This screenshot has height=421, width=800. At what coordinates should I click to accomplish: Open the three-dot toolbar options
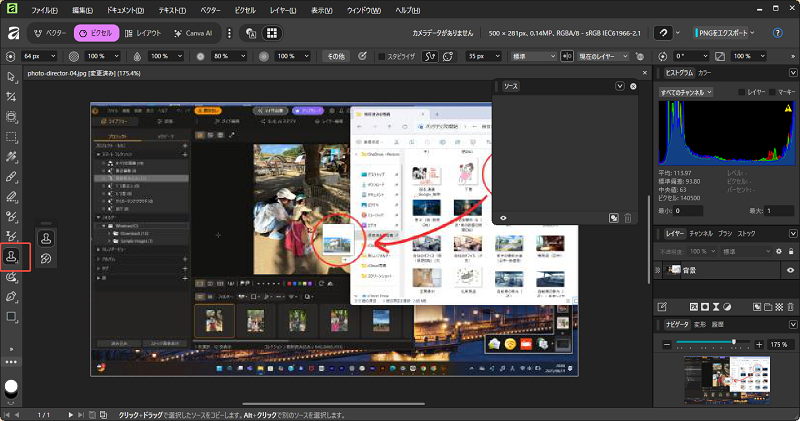click(x=11, y=362)
